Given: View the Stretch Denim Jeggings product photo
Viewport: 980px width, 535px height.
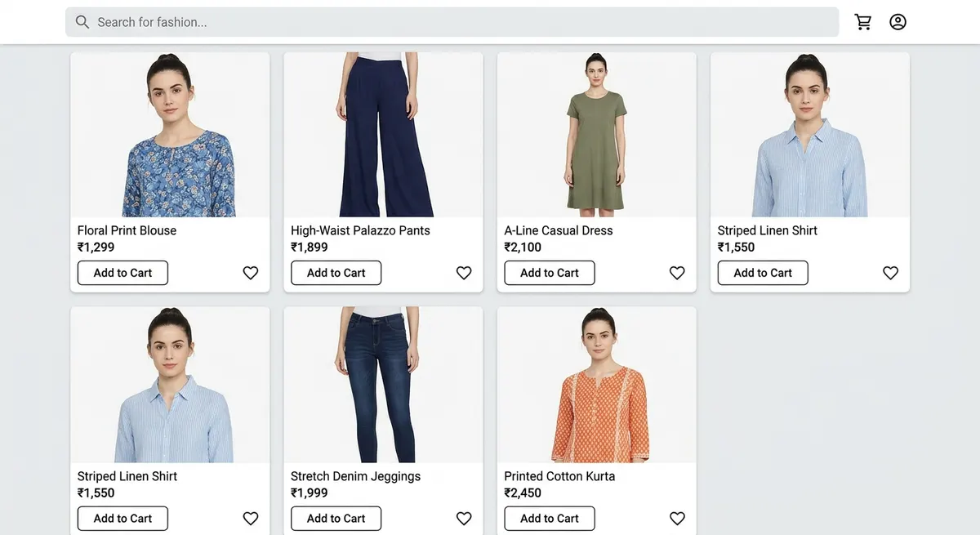Looking at the screenshot, I should (383, 384).
